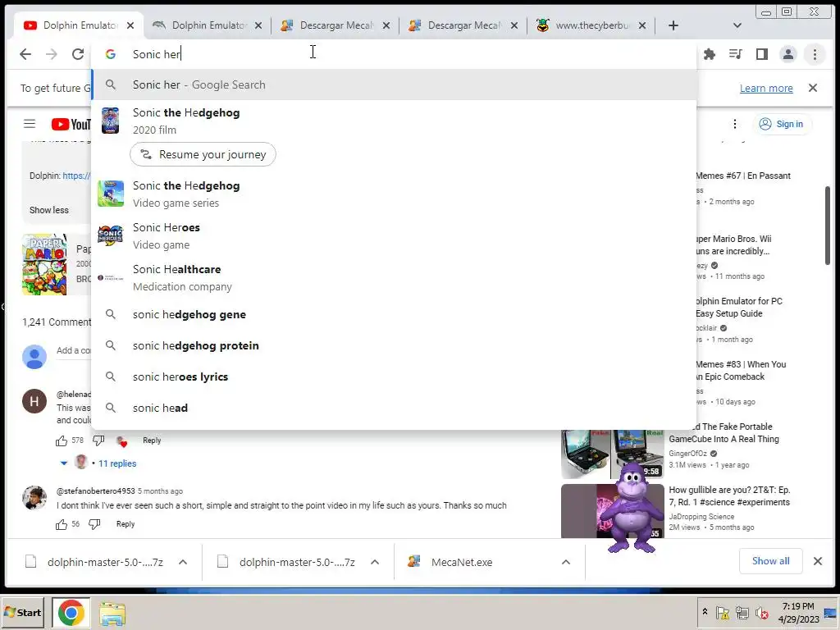Select 'Sonic the Hedgehog Video game series'
Screen dimensions: 840x630
(394, 194)
